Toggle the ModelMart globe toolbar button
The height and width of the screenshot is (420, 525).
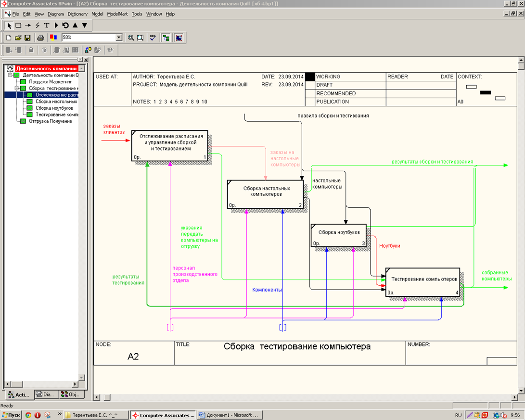(x=179, y=38)
